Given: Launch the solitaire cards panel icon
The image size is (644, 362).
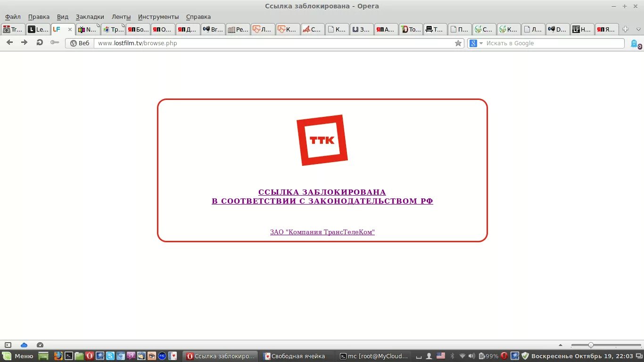Looking at the screenshot, I should (173, 356).
